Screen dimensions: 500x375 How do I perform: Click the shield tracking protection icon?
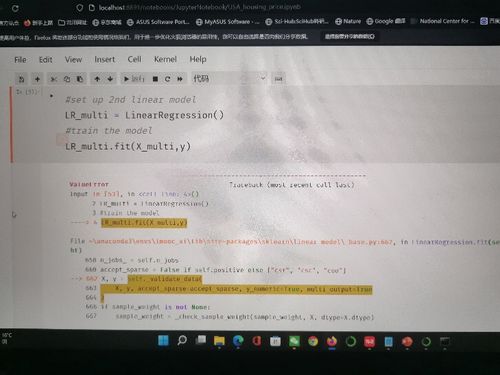coord(79,7)
